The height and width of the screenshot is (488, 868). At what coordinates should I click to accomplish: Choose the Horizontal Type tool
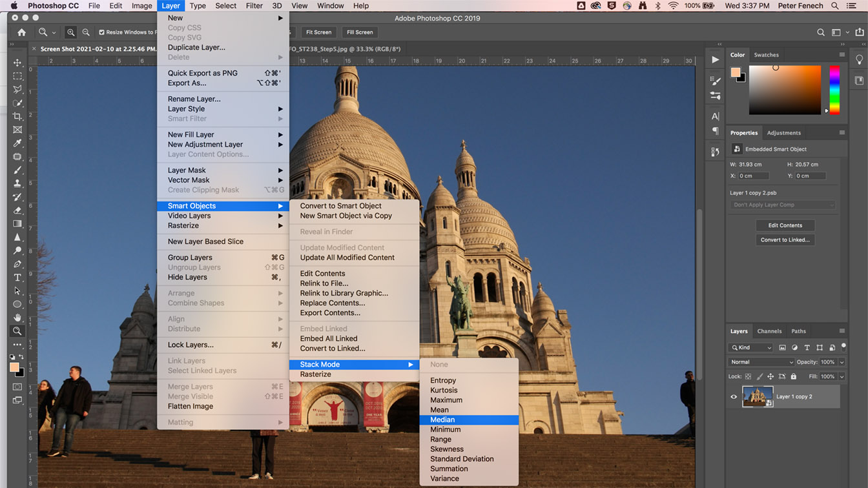click(17, 278)
